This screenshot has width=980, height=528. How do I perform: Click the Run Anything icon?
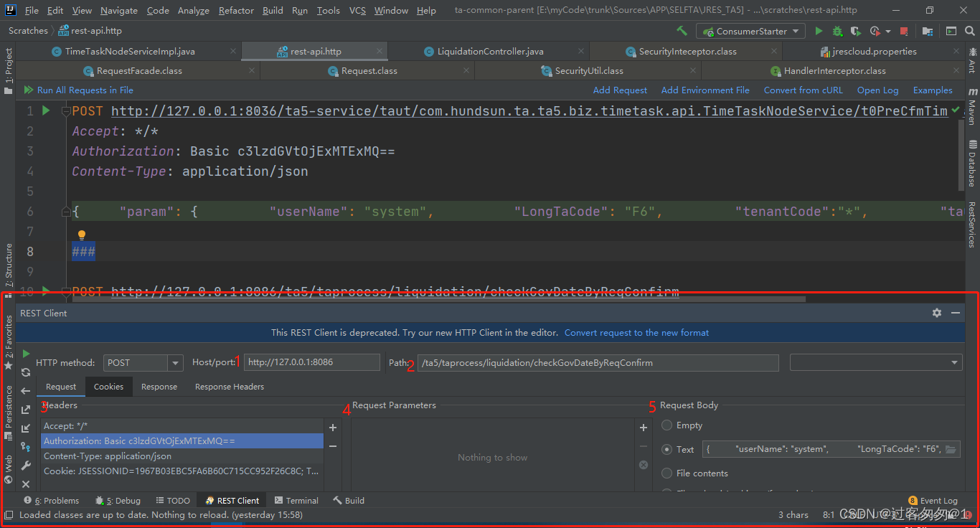(x=951, y=31)
